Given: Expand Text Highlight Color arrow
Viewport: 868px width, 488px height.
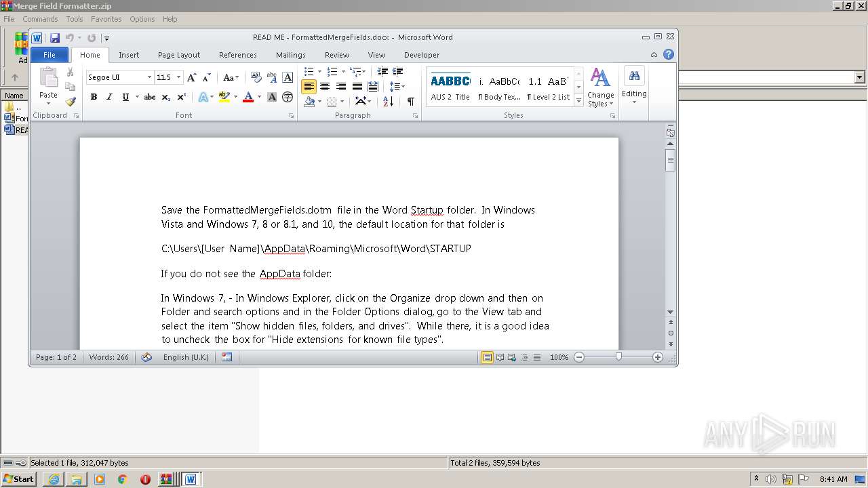Looking at the screenshot, I should point(235,97).
